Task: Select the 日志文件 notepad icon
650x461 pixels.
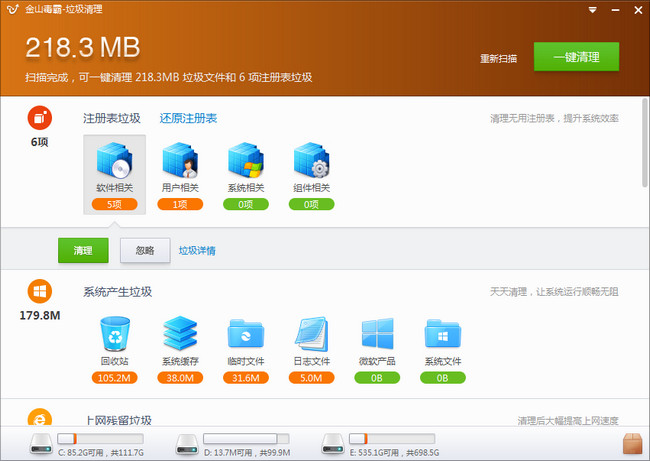Action: tap(311, 334)
